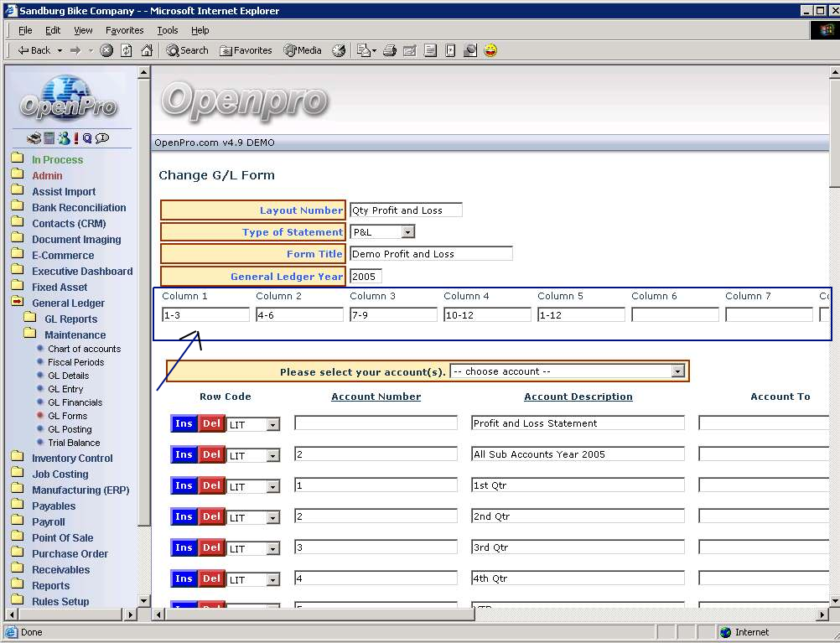Open the Tools menu

168,30
